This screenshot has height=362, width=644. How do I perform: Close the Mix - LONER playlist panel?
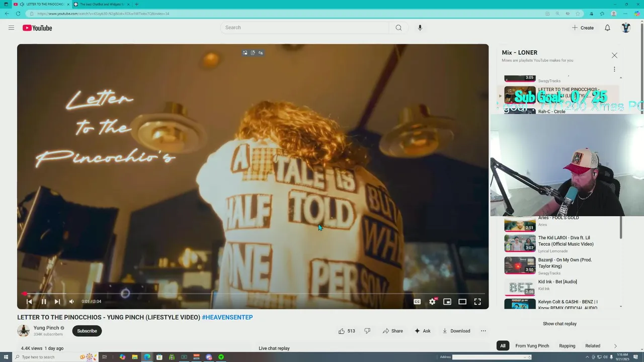(x=614, y=55)
